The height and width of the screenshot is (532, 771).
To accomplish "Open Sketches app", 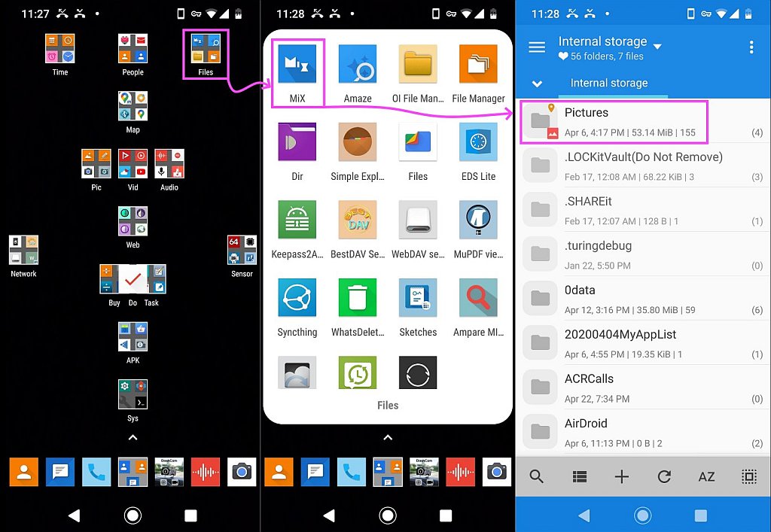I will (418, 298).
